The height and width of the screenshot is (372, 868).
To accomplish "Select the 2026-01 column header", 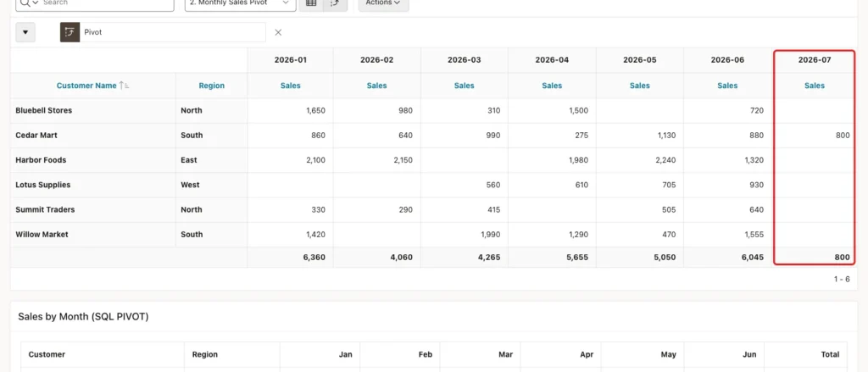I will pyautogui.click(x=290, y=60).
